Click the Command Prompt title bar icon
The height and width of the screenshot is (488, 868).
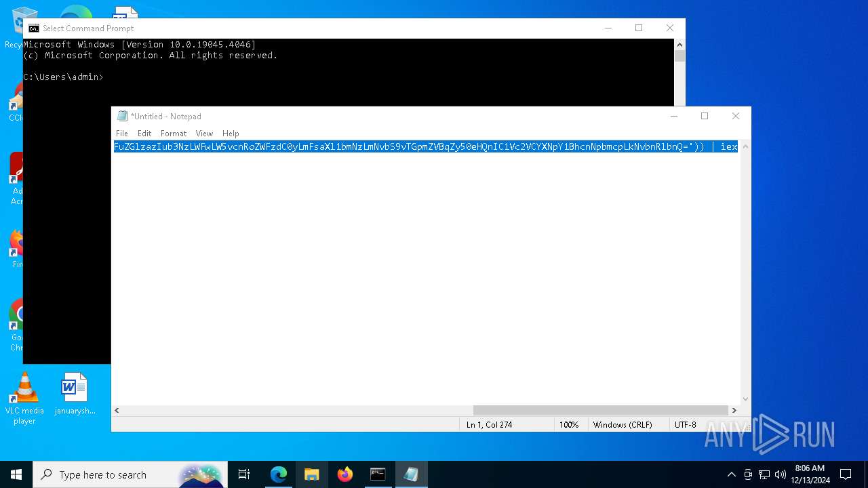pyautogui.click(x=34, y=28)
